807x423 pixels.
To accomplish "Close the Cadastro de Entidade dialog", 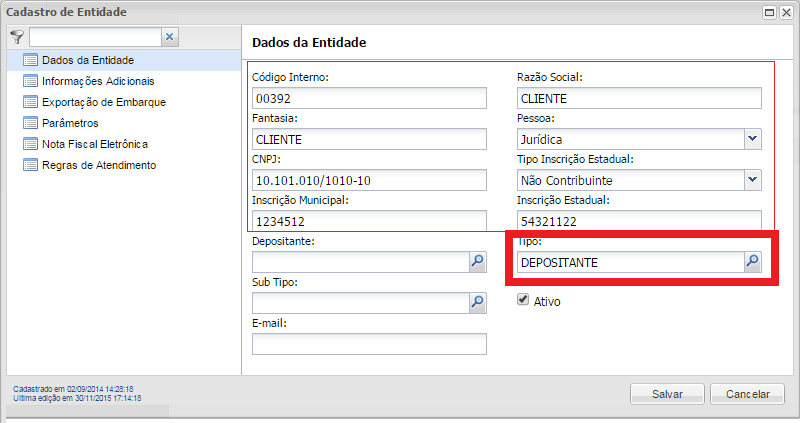I will pos(787,12).
